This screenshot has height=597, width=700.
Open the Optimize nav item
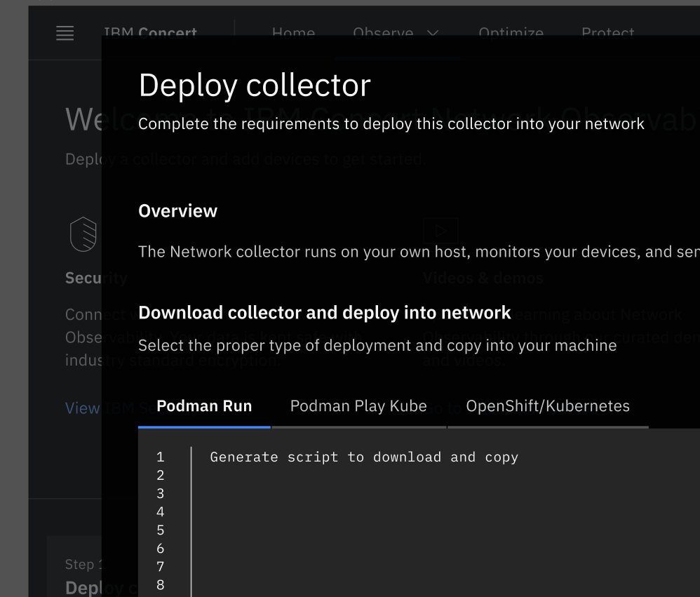coord(511,33)
